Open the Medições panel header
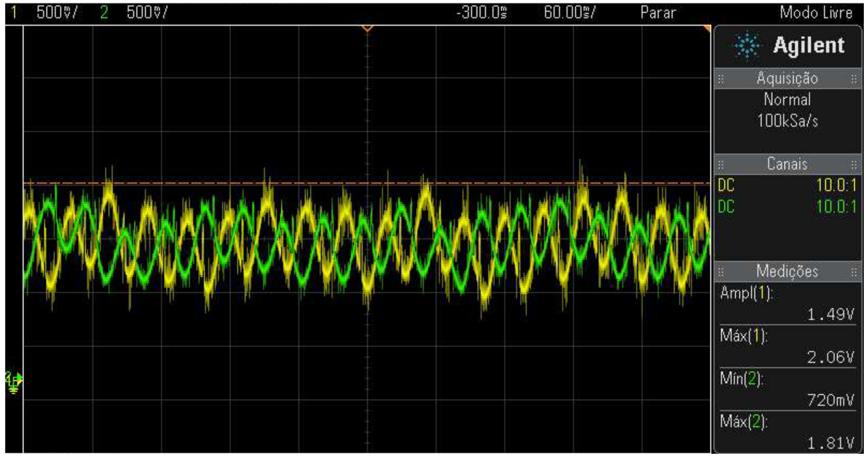This screenshot has height=458, width=868. (x=787, y=272)
